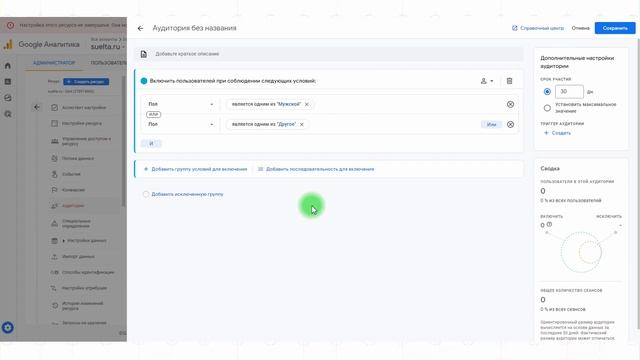Image resolution: width=640 pixels, height=360 pixels.
Task: Click the 'Потоки данных' icon in admin menu
Action: tap(54, 158)
